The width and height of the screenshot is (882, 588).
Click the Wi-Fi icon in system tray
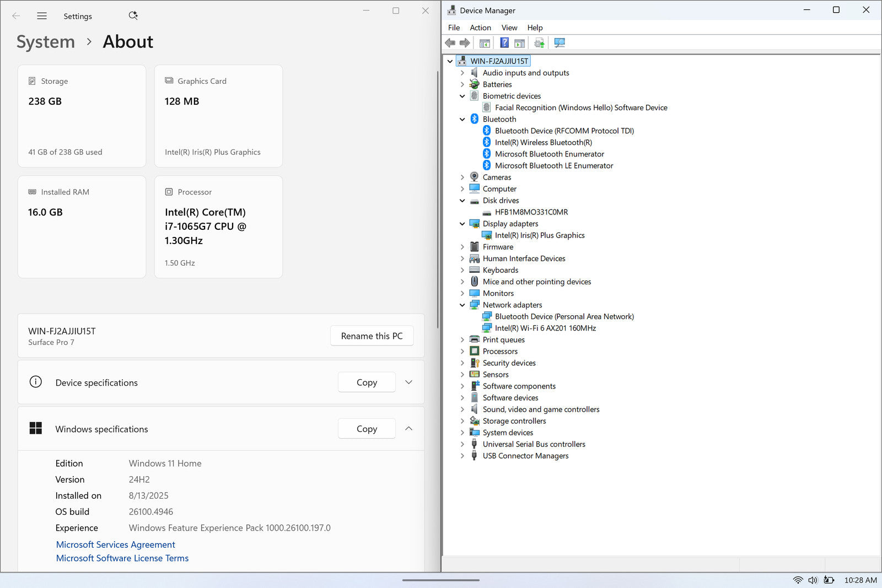798,580
